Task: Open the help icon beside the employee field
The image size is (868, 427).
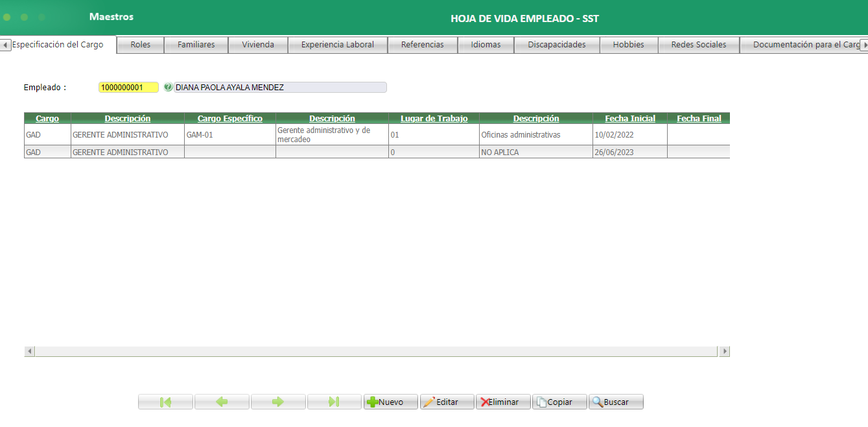Action: pyautogui.click(x=168, y=87)
